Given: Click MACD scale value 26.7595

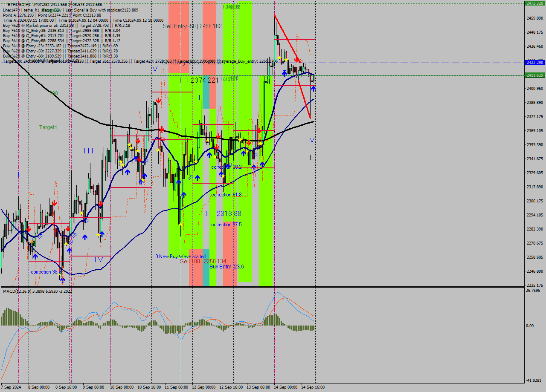Looking at the screenshot, I should pyautogui.click(x=533, y=291).
